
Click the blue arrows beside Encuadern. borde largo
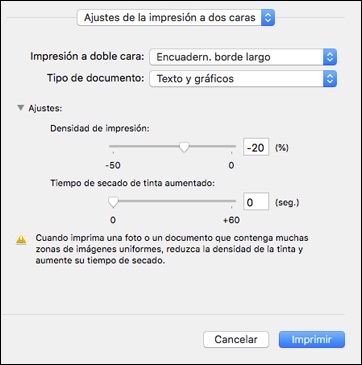330,57
